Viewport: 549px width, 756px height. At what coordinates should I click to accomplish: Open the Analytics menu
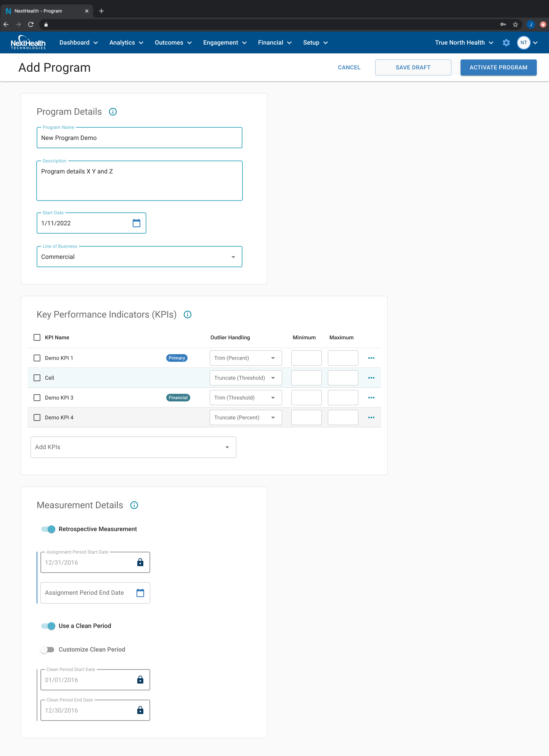pos(126,43)
